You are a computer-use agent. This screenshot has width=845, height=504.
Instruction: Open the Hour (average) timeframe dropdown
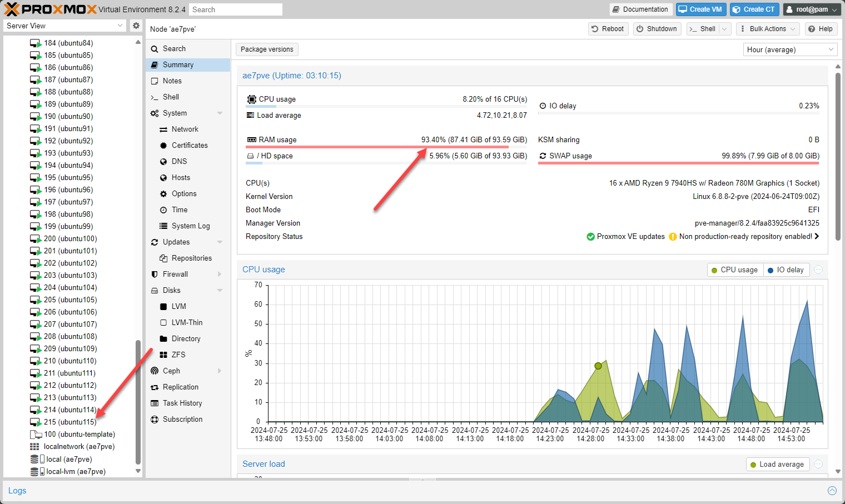click(789, 49)
